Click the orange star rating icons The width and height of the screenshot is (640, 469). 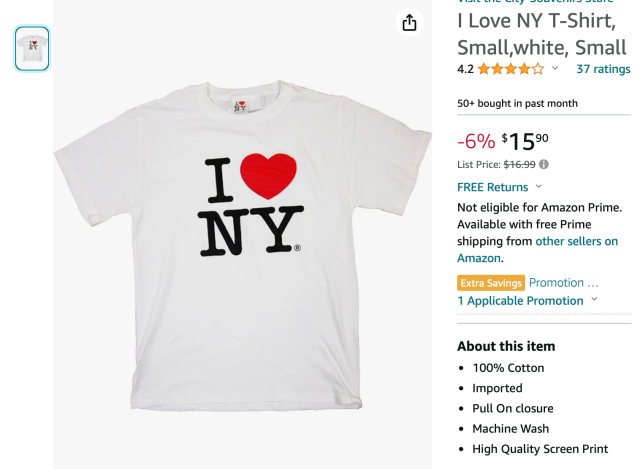pyautogui.click(x=510, y=69)
